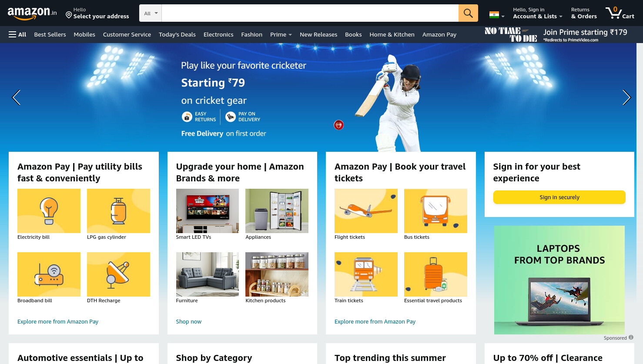Open the Kitchen products jars image
This screenshot has width=643, height=364.
[277, 274]
